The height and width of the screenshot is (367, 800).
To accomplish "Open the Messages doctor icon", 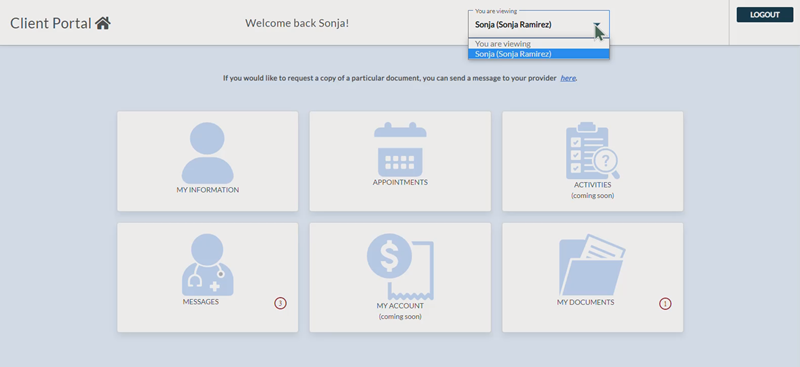I will [208, 264].
